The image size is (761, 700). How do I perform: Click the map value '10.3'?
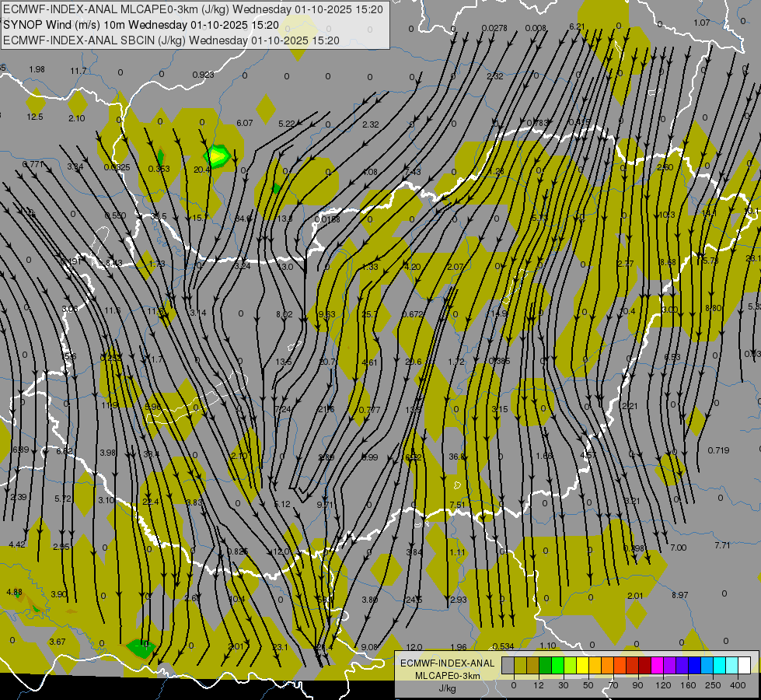[x=667, y=215]
